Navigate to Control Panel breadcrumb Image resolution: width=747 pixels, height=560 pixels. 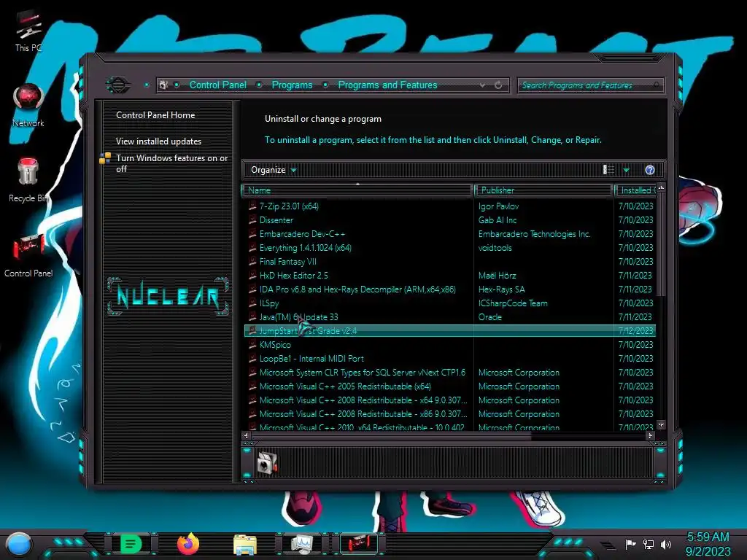point(217,85)
